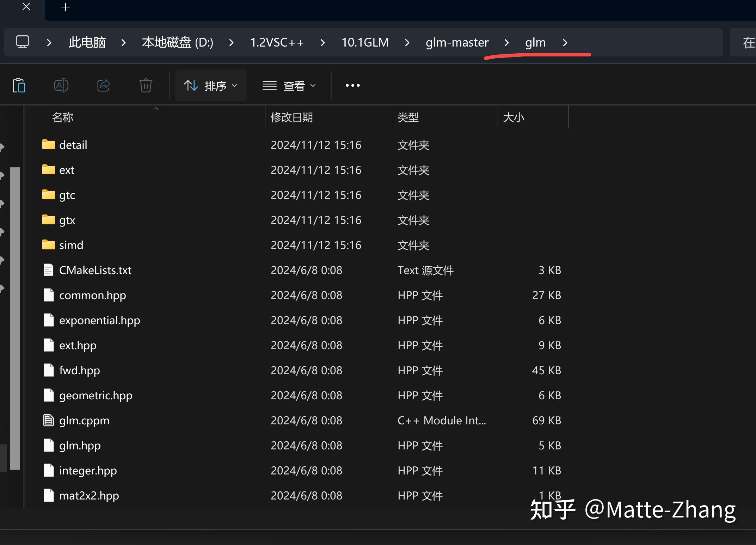The width and height of the screenshot is (756, 545).
Task: Sort files by the 名称 column header
Action: click(x=62, y=117)
